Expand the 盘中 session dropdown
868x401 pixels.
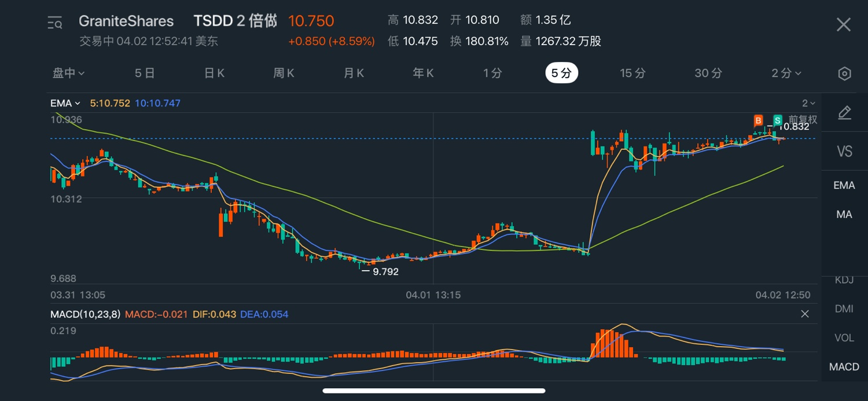(x=69, y=73)
